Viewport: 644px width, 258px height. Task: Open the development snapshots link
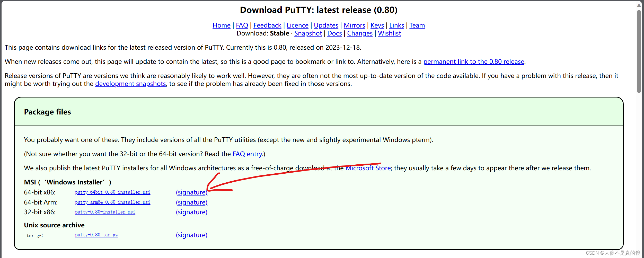click(130, 84)
